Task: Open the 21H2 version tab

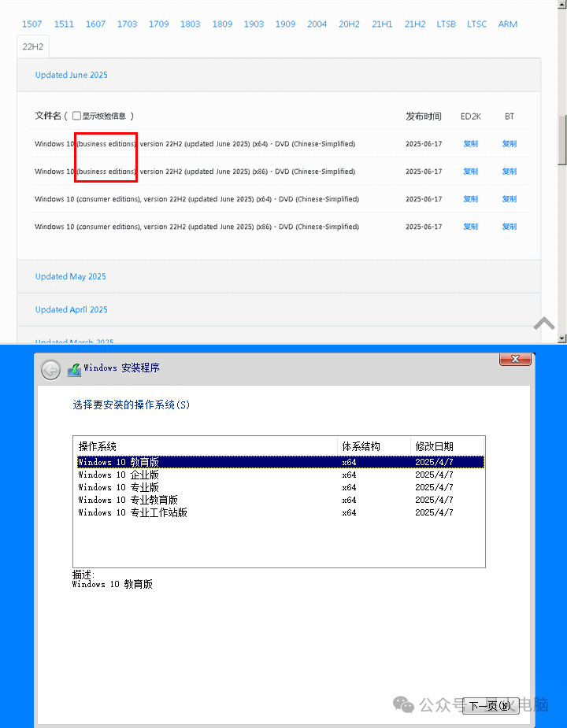Action: coord(415,24)
